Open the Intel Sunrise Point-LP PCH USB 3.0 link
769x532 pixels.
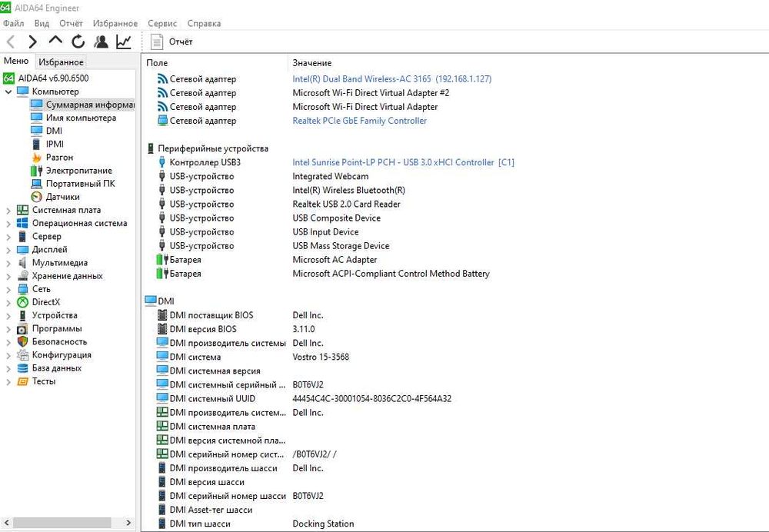click(403, 162)
